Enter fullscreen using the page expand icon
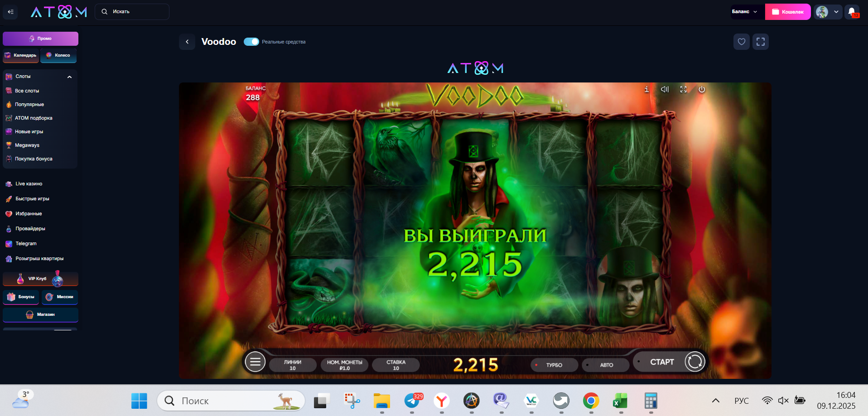This screenshot has height=416, width=868. 761,42
